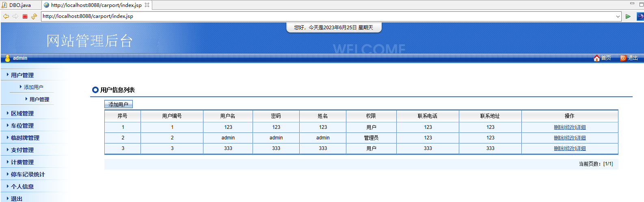Expand the 区域管理 menu section

22,113
